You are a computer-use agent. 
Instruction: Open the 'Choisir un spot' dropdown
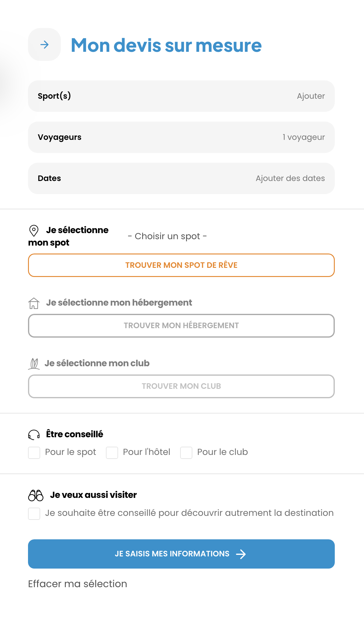[x=167, y=236]
